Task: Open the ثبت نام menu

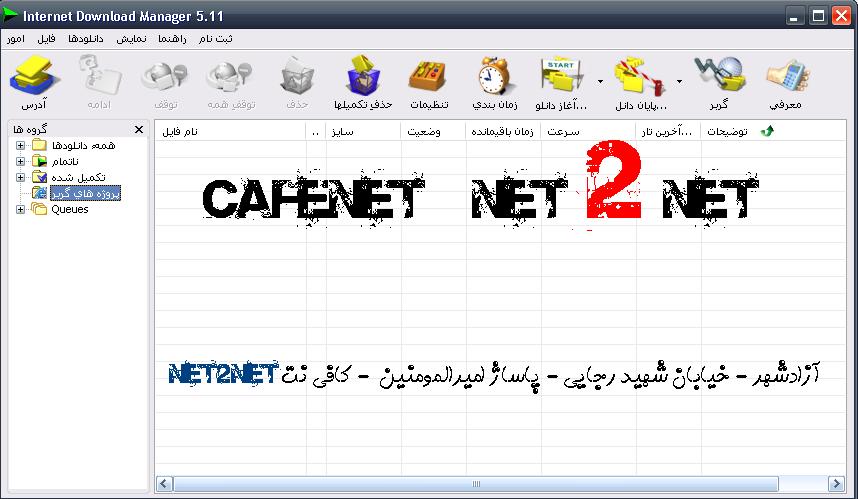Action: pos(216,39)
